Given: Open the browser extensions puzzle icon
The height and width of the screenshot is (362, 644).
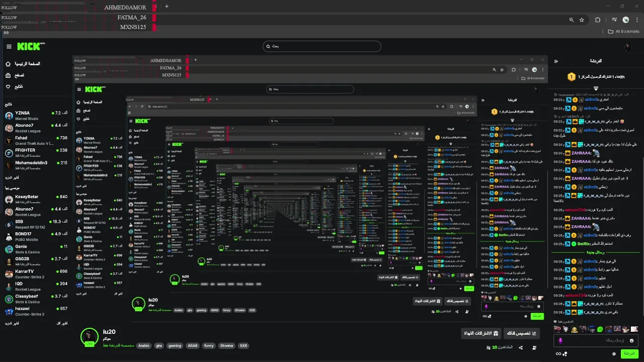Looking at the screenshot, I should tap(598, 20).
